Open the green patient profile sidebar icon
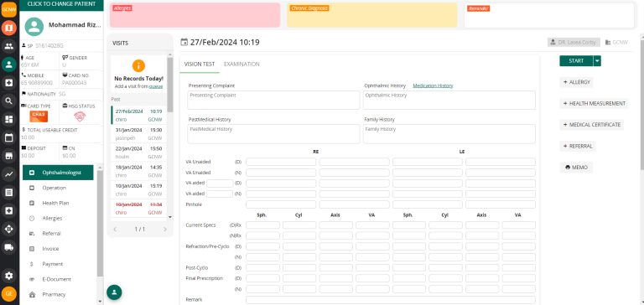 [x=9, y=65]
